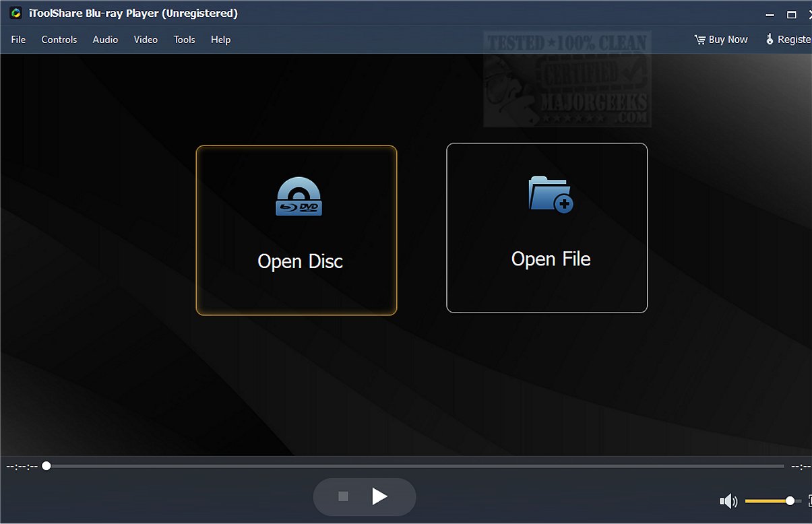Click the Open File button
Screen dimensions: 812x524
click(546, 228)
